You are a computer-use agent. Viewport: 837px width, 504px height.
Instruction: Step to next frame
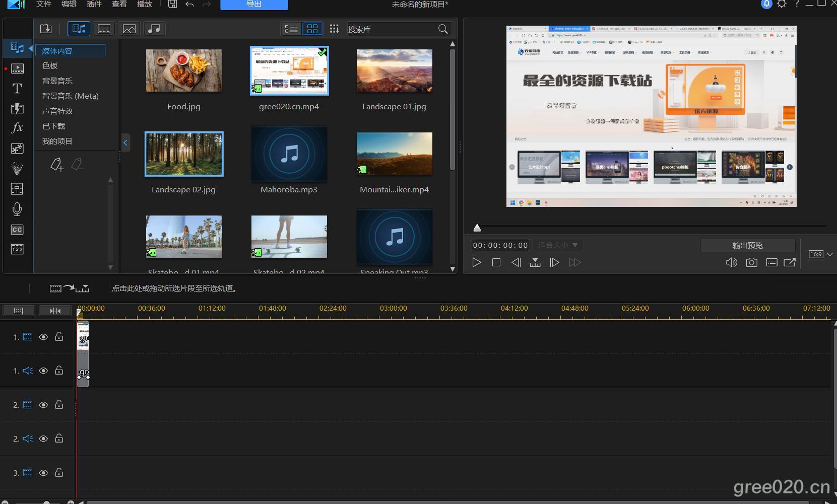click(x=554, y=262)
